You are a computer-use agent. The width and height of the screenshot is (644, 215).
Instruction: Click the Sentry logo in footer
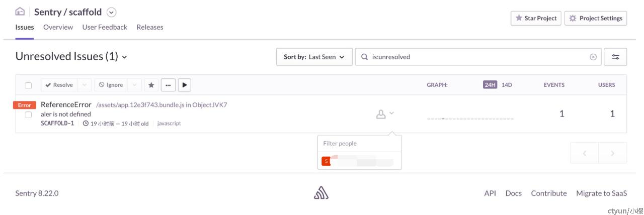(x=321, y=193)
